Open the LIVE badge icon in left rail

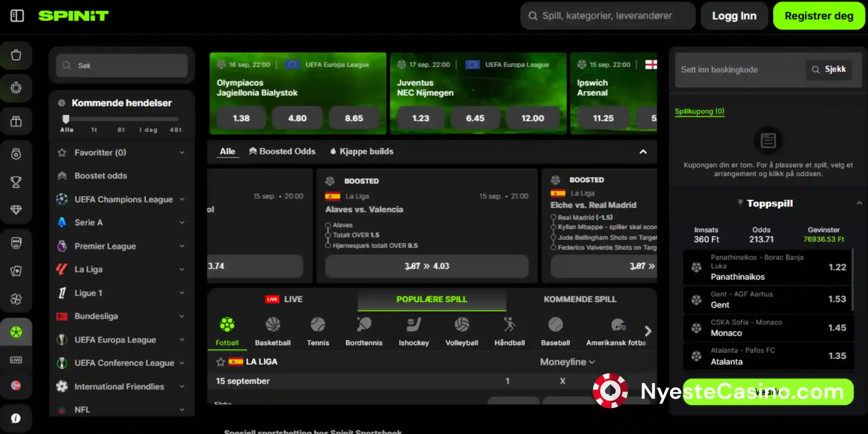[16, 360]
